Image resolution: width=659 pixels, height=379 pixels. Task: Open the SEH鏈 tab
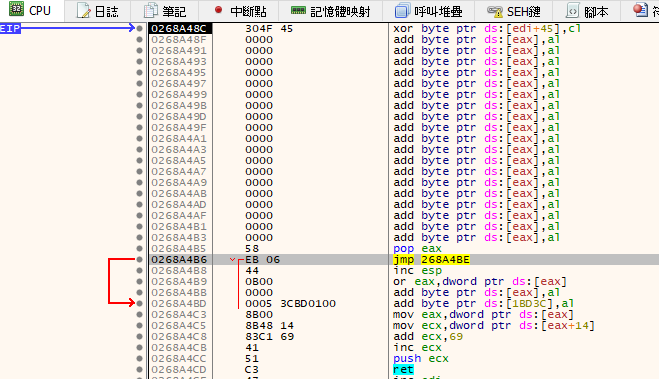pos(514,11)
